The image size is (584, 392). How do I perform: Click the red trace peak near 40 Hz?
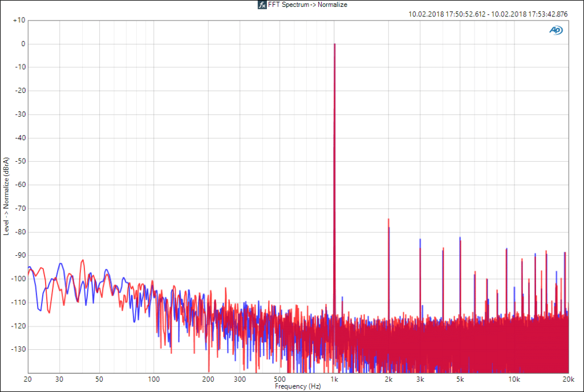pos(83,260)
